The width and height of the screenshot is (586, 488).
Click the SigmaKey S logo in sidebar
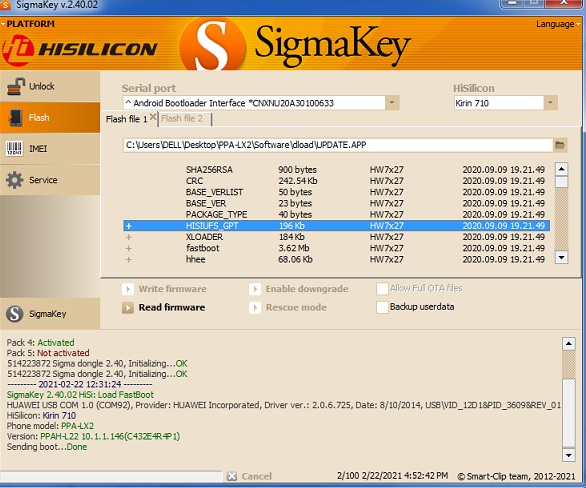coord(15,314)
